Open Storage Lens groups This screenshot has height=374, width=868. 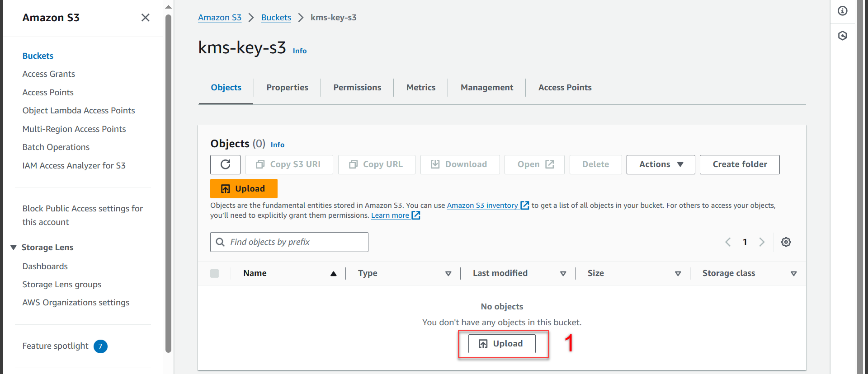point(62,285)
